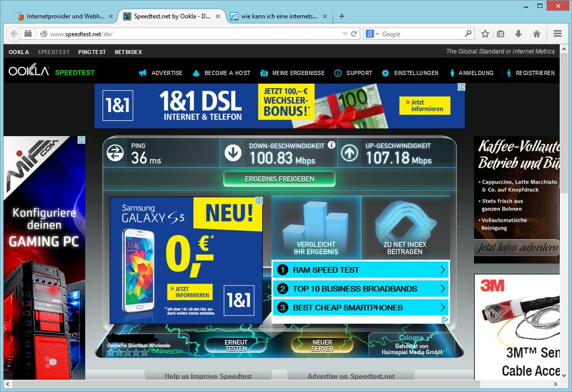Click the NEUER SERVER button
Screen dimensions: 572x392
[x=322, y=346]
